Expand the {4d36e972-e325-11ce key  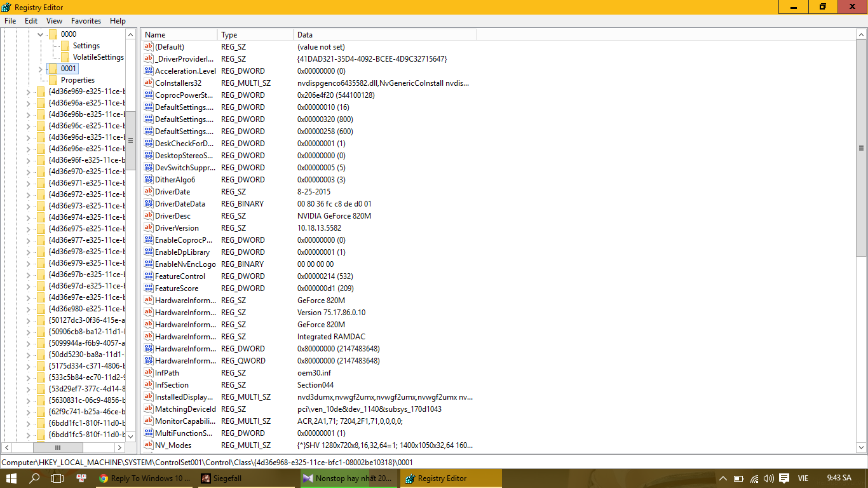pos(29,194)
